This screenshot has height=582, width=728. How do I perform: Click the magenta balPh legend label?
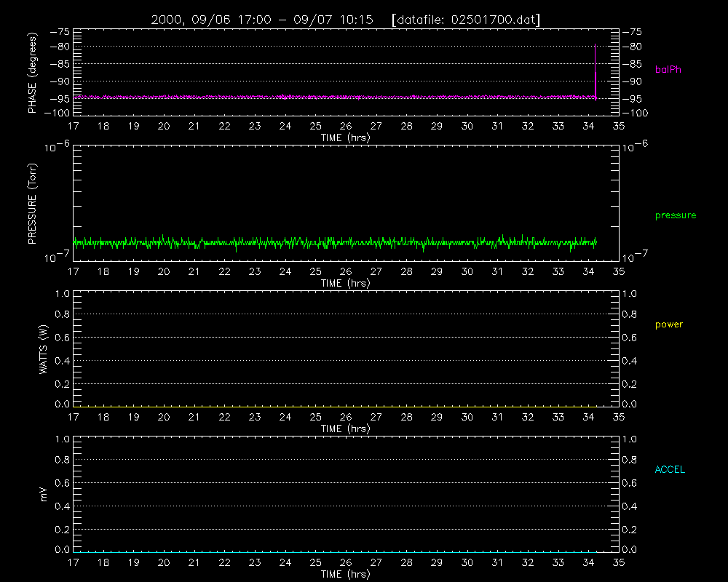point(668,70)
